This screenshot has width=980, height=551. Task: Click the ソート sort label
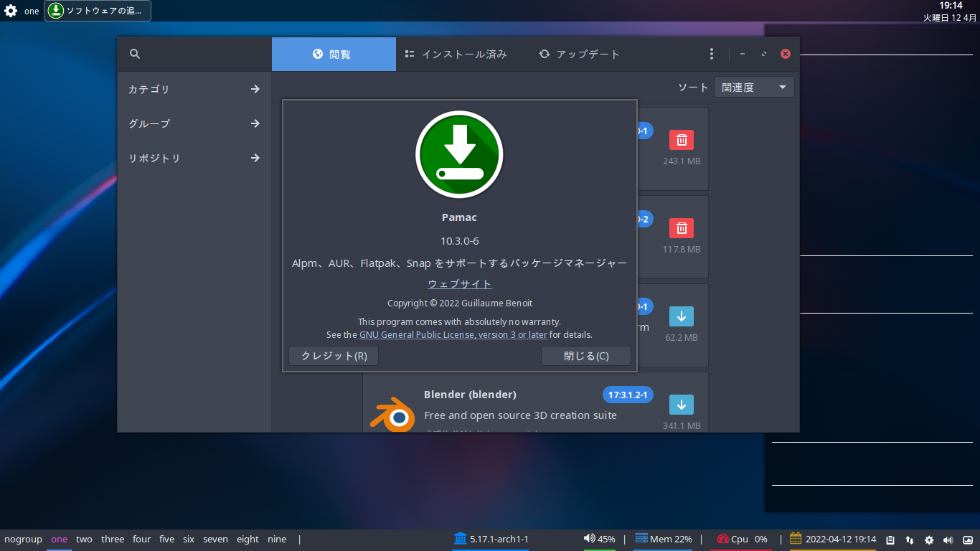(694, 88)
